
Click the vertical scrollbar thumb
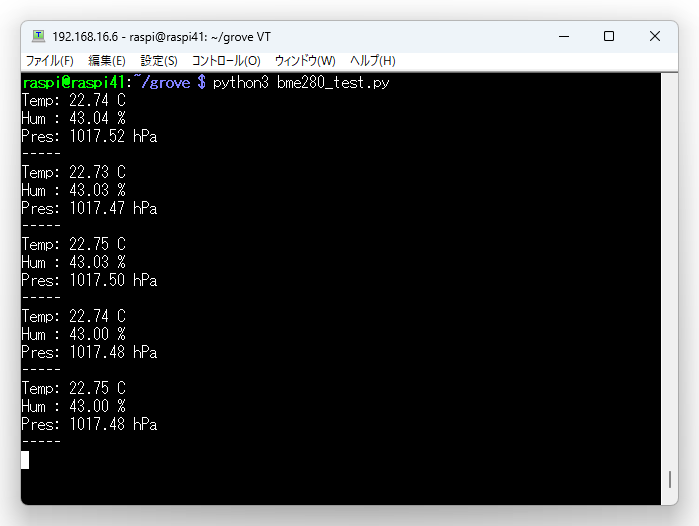(x=671, y=480)
